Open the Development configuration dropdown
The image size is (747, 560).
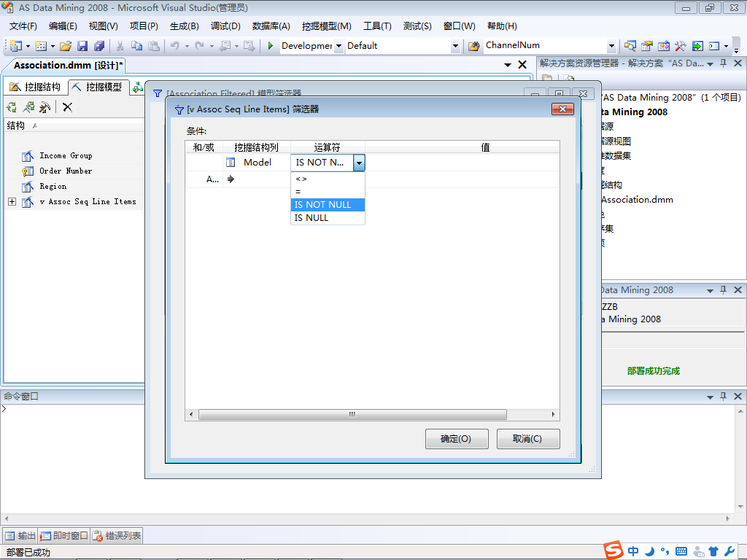point(338,46)
